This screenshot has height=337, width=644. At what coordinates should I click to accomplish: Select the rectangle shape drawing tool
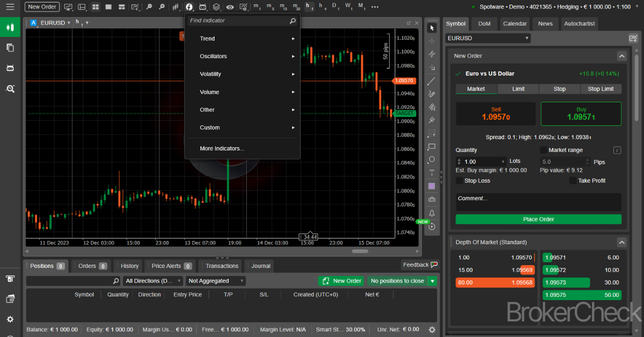pyautogui.click(x=432, y=146)
